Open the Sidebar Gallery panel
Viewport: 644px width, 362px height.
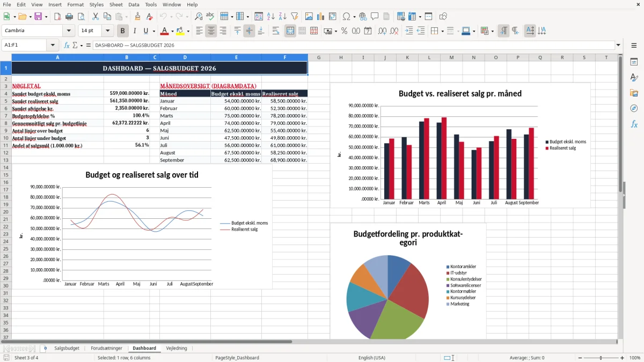click(x=634, y=93)
